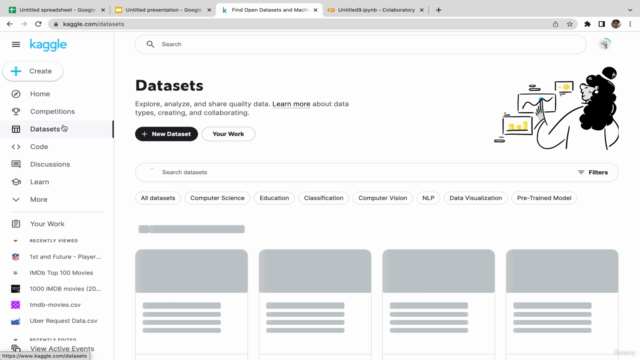The image size is (640, 360).
Task: Click the browser address bar URL
Action: click(x=93, y=24)
